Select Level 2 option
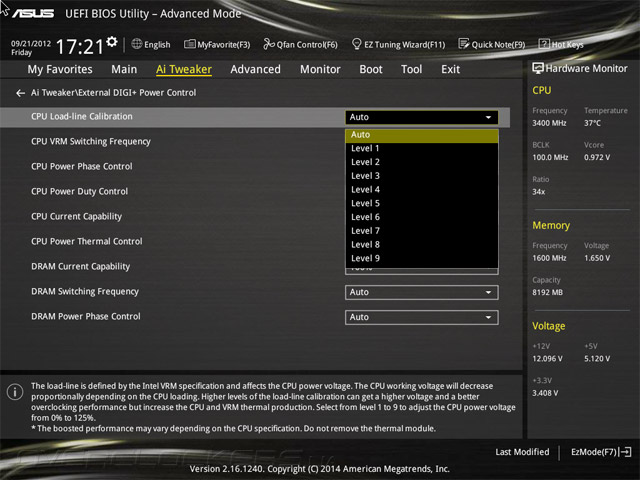The width and height of the screenshot is (640, 480). click(x=422, y=162)
